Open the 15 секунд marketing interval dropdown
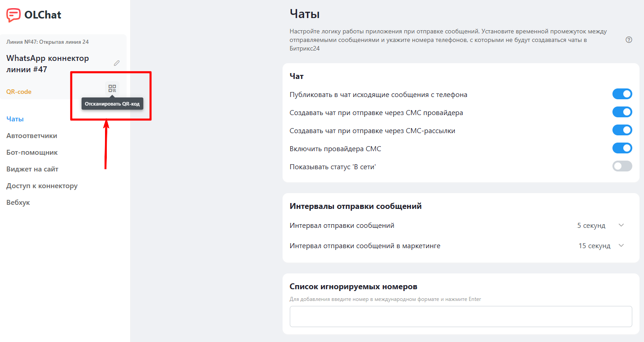Image resolution: width=644 pixels, height=342 pixels. click(x=601, y=246)
